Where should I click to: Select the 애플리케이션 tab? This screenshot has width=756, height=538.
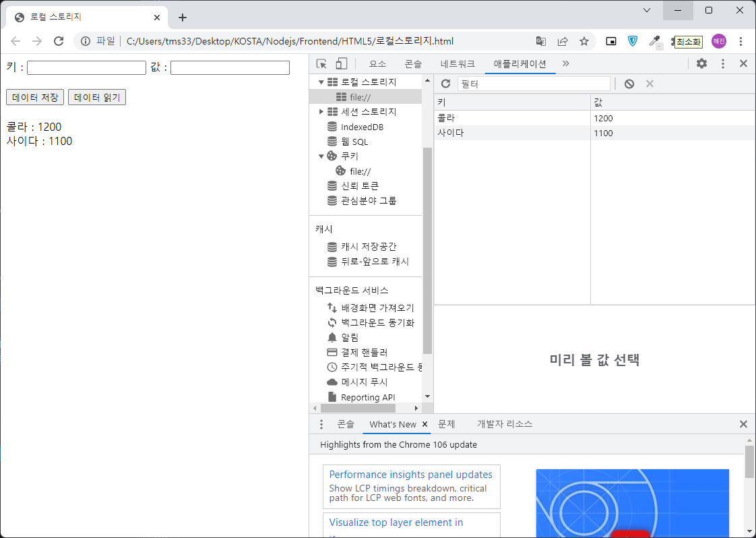pyautogui.click(x=519, y=63)
